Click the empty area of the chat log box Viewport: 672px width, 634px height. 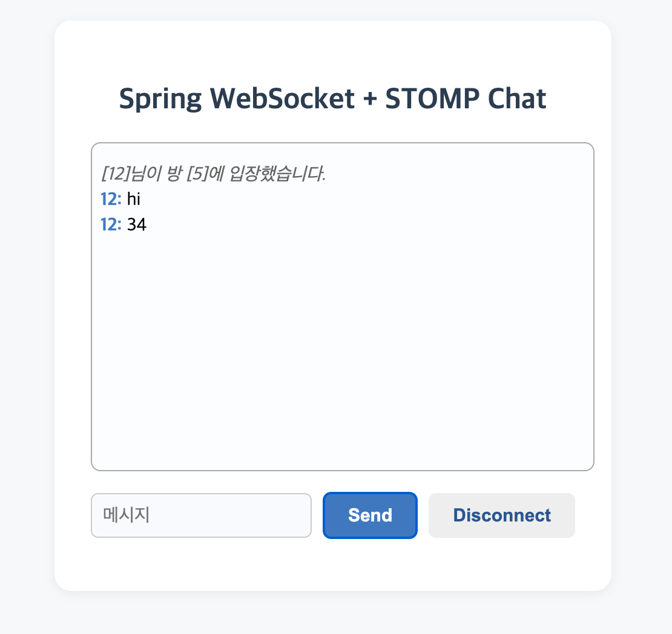(343, 342)
